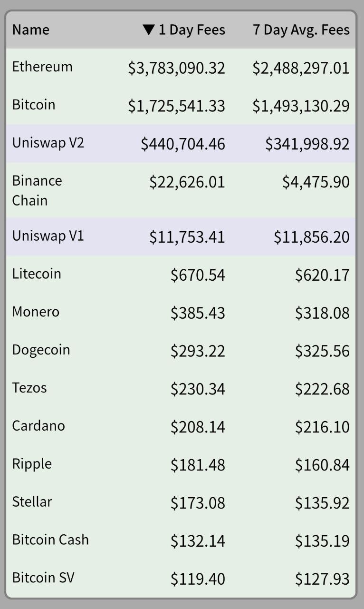Click Bitcoin's 7 day average $1,493,130.29
The height and width of the screenshot is (609, 364).
(301, 106)
